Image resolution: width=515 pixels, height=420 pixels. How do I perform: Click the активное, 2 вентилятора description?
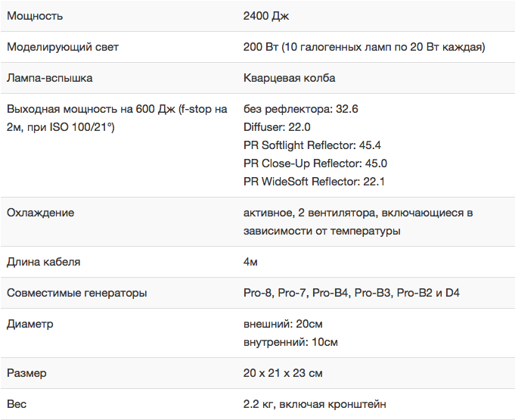(x=358, y=222)
